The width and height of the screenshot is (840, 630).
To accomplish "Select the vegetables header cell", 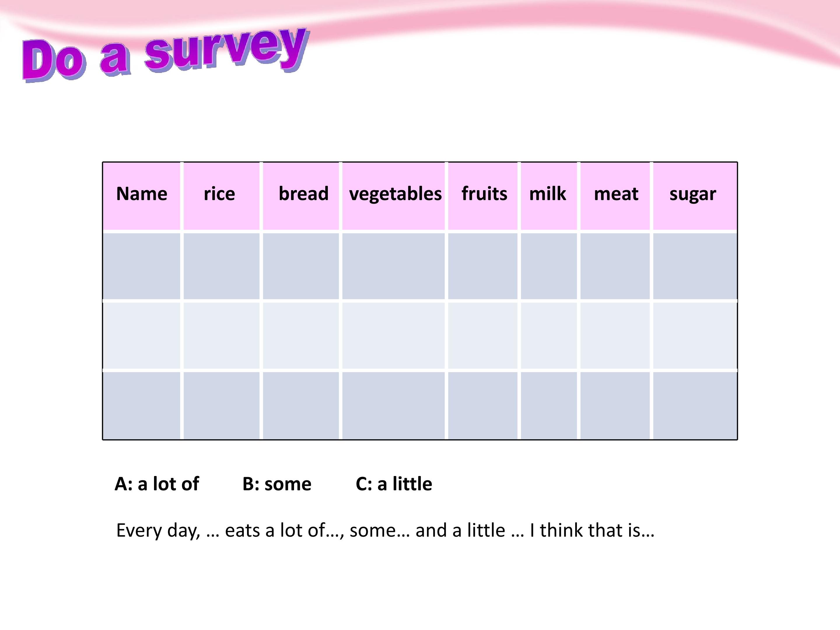I will [x=393, y=196].
